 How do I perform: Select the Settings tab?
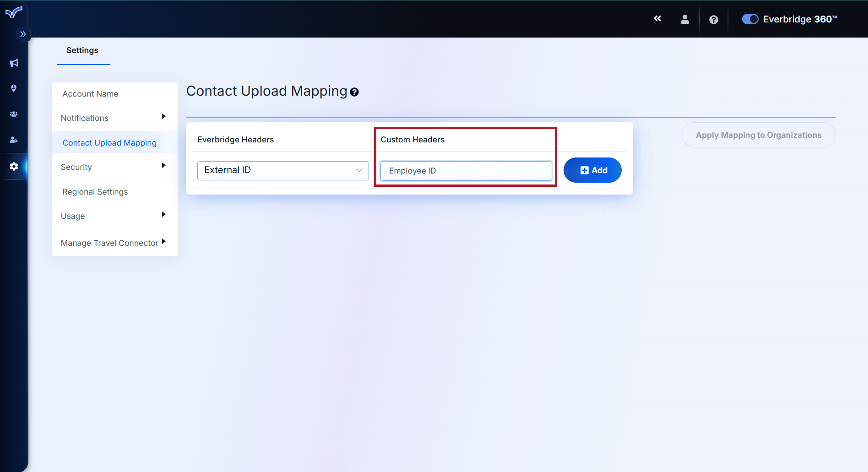(x=82, y=50)
